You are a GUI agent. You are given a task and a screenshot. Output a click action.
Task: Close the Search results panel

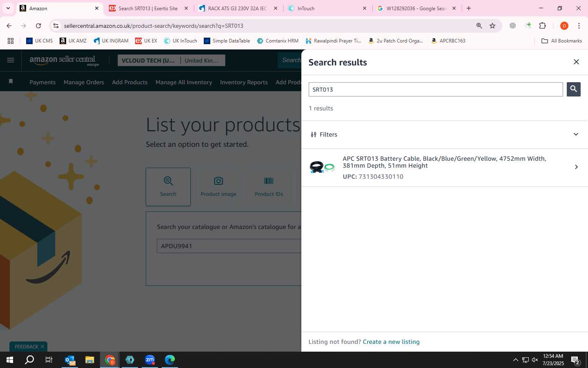point(576,62)
